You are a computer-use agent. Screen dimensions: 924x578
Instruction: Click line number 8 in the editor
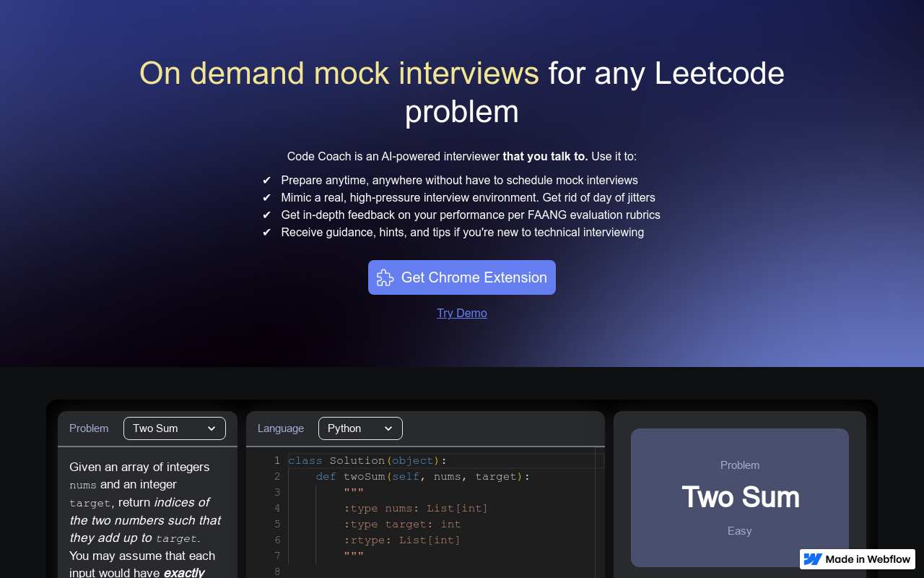click(276, 571)
